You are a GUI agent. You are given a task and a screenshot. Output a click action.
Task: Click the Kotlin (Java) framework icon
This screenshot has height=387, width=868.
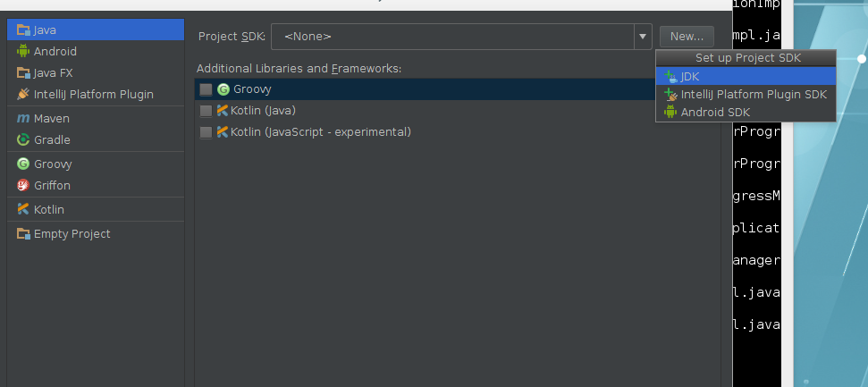coord(223,111)
